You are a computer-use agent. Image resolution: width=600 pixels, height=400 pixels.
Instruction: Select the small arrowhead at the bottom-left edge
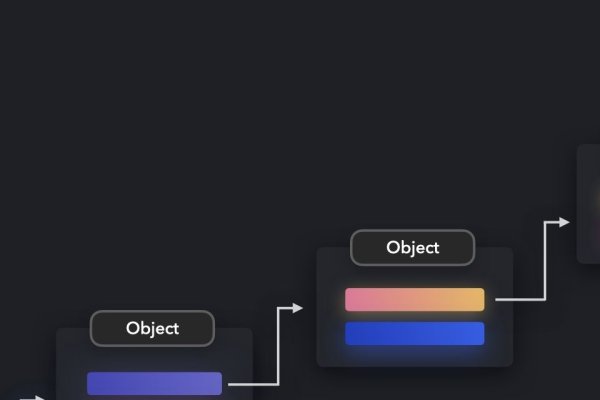[40, 398]
